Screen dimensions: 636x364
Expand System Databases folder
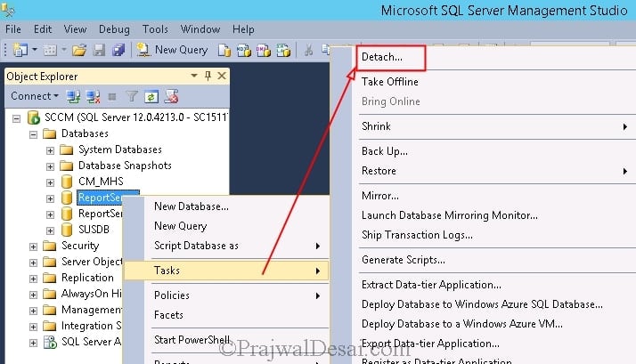coord(50,150)
